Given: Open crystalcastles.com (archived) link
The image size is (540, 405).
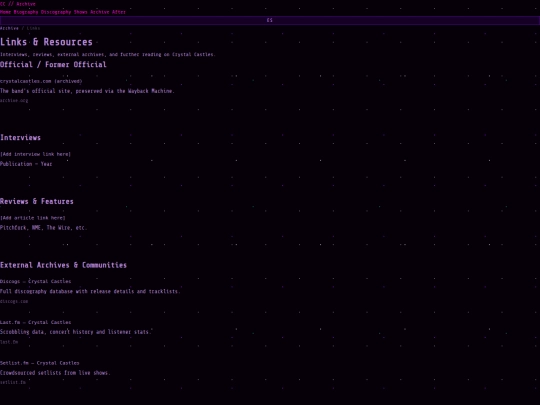Looking at the screenshot, I should click(41, 81).
